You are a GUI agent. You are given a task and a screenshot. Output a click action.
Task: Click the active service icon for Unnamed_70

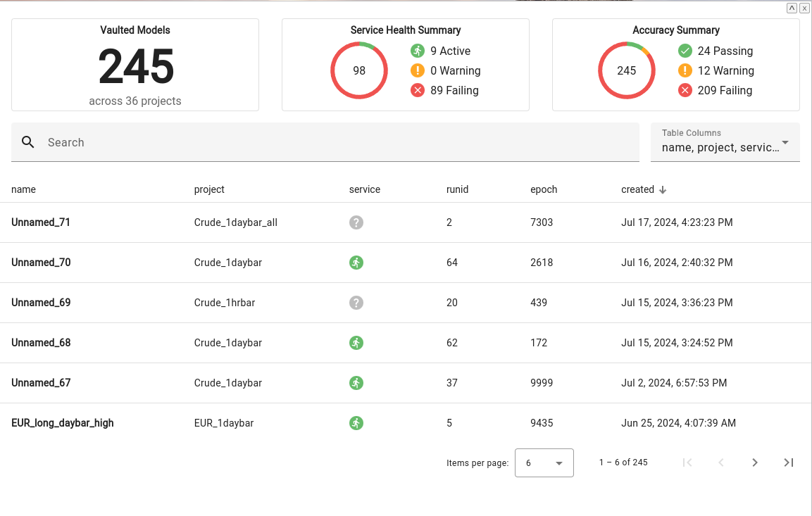click(356, 263)
